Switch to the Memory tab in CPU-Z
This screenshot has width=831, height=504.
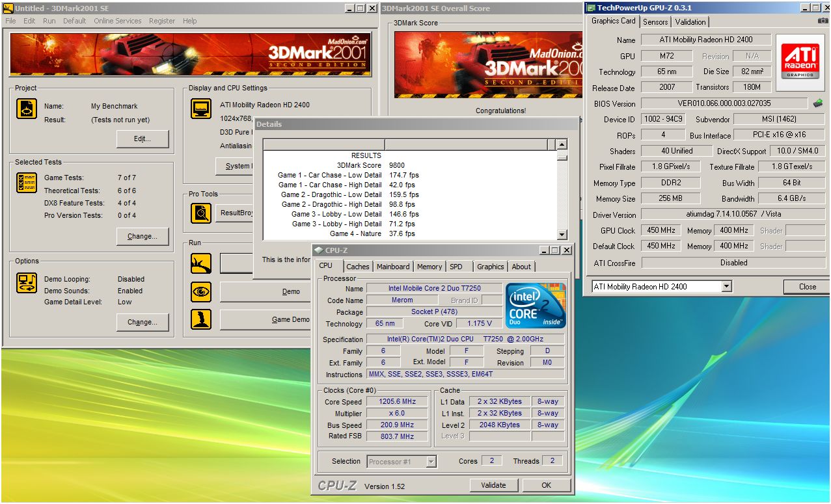point(429,267)
